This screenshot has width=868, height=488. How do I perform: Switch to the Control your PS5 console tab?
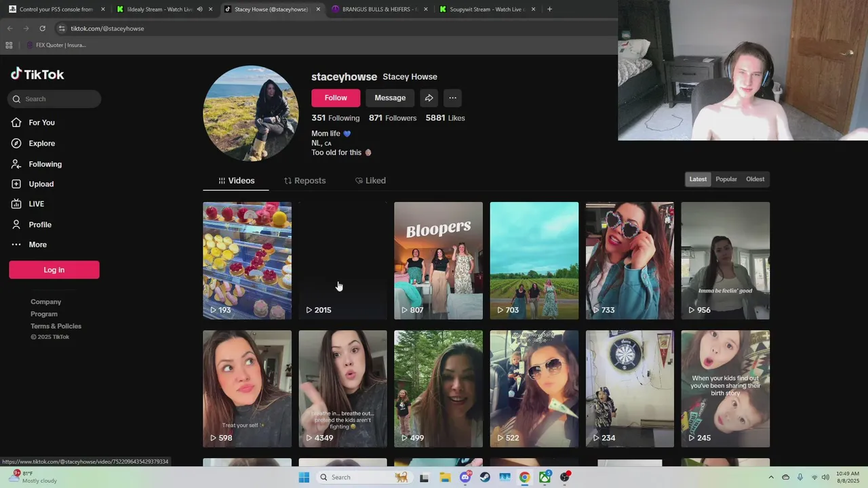point(56,9)
